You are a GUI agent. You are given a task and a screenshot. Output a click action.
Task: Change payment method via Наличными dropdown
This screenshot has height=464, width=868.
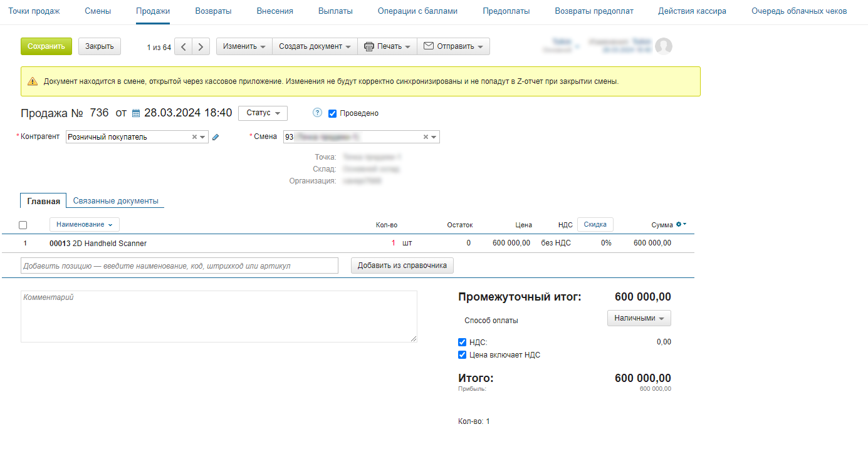coord(639,319)
